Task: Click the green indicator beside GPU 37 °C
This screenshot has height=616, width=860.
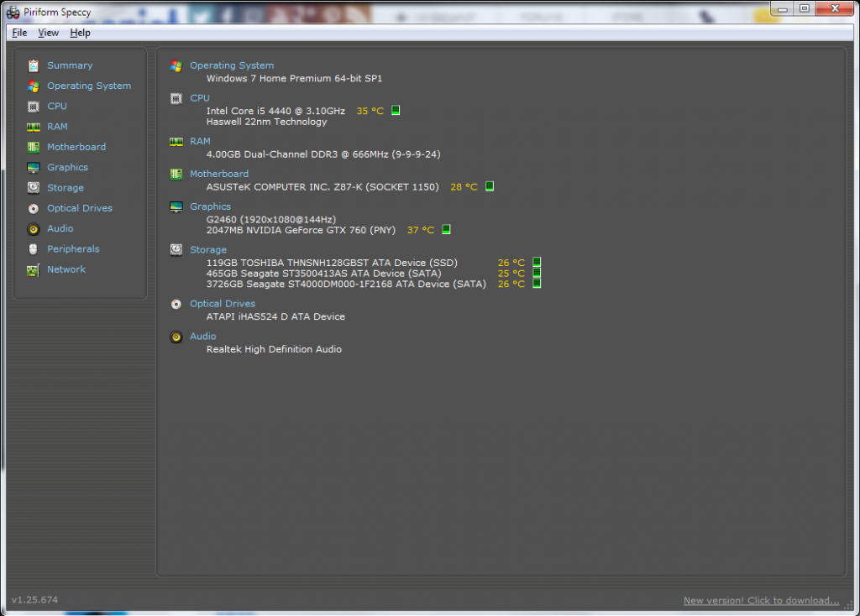Action: tap(447, 229)
